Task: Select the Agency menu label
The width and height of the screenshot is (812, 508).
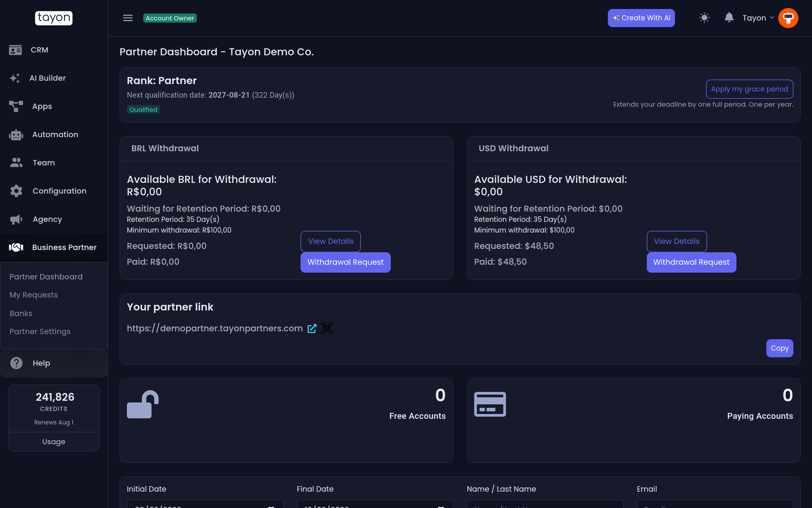Action: tap(47, 219)
